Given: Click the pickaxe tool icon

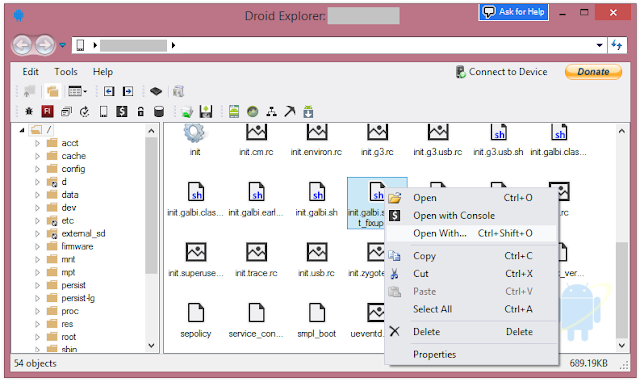Looking at the screenshot, I should point(290,111).
